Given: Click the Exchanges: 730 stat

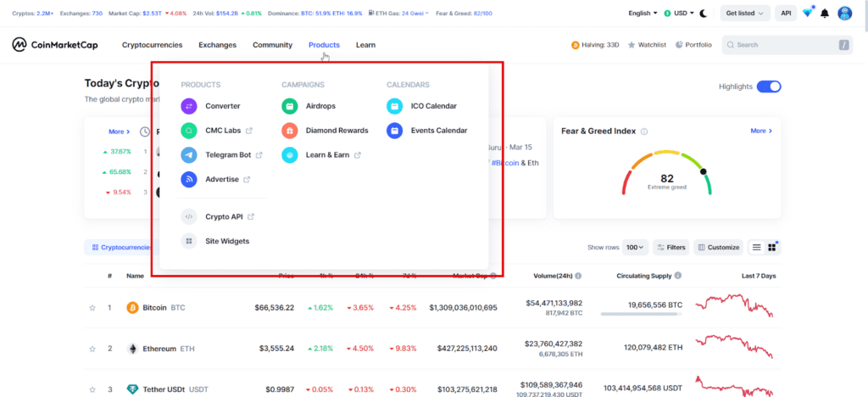Looking at the screenshot, I should [81, 14].
